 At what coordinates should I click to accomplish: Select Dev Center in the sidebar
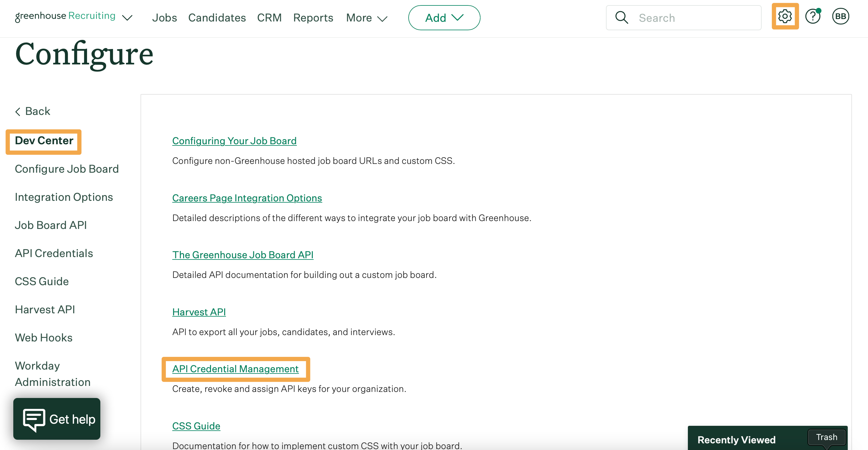coord(44,141)
